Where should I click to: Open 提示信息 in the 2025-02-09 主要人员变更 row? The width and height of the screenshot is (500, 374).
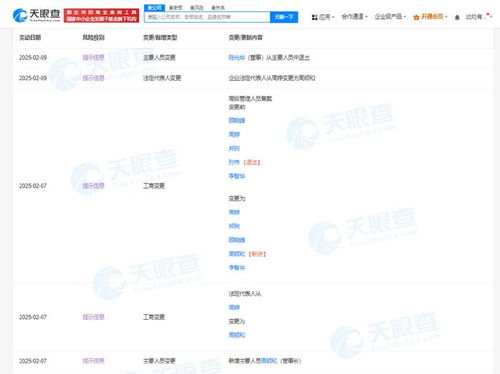tap(94, 58)
